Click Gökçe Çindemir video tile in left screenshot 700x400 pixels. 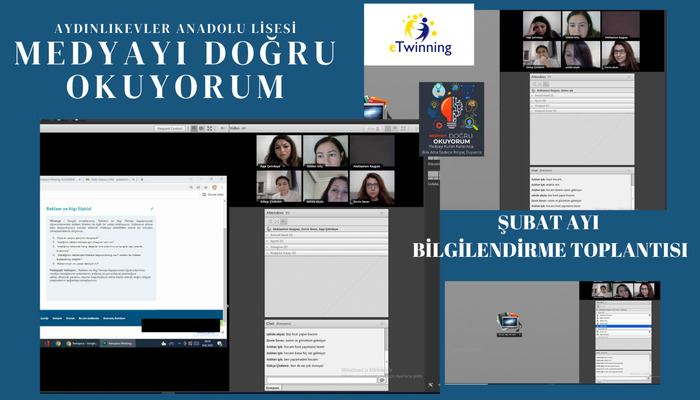pos(279,188)
